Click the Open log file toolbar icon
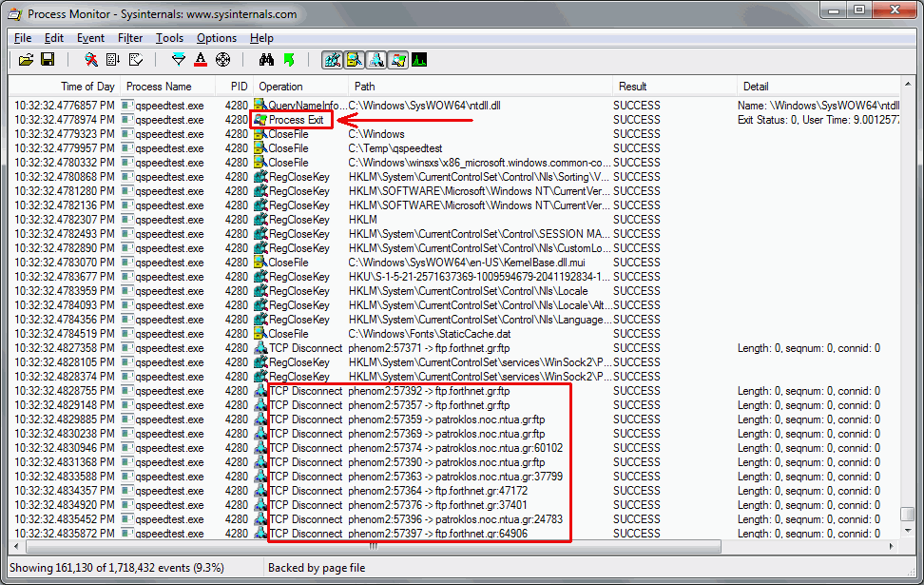 point(26,60)
